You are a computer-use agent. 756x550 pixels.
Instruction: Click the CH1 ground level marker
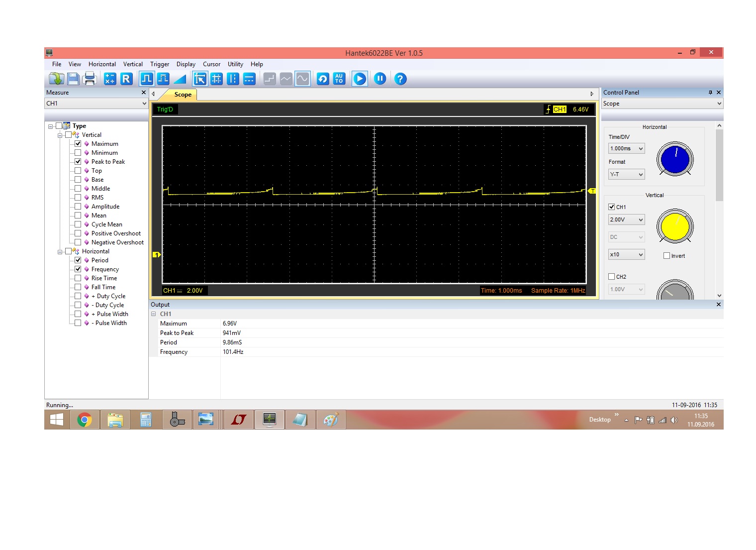click(x=156, y=255)
